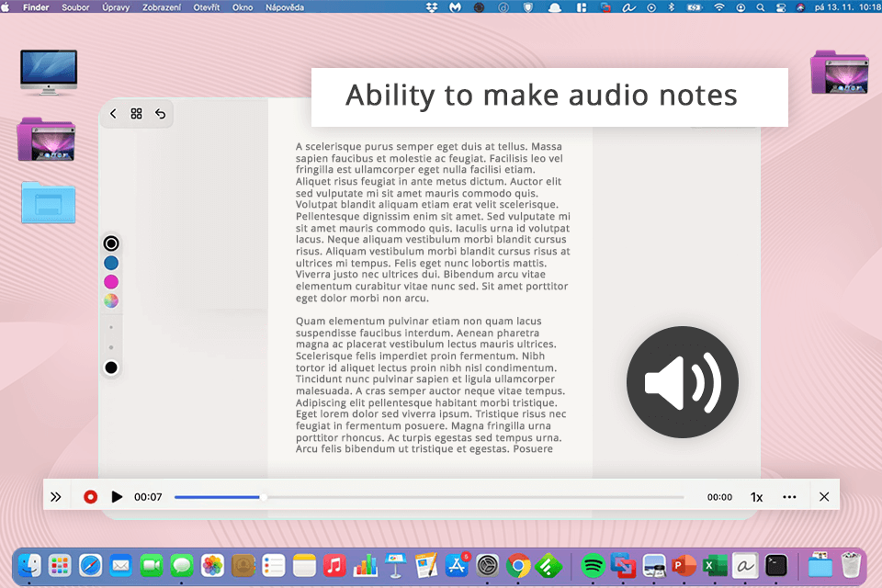This screenshot has height=588, width=882.
Task: Open the Zobrazení menu
Action: [x=161, y=6]
